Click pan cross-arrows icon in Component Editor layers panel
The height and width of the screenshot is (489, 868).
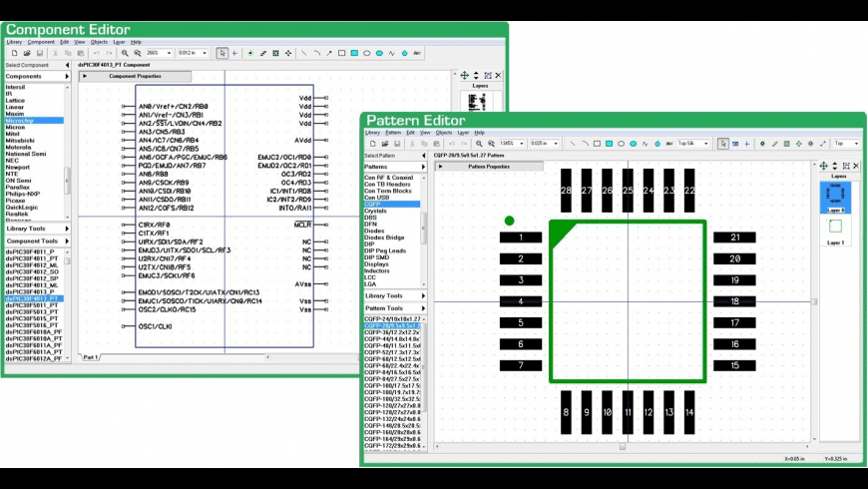(465, 75)
